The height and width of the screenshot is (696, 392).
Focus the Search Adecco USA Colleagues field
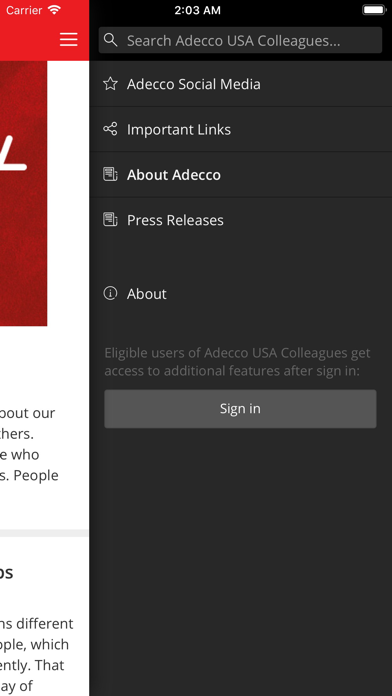tap(240, 40)
